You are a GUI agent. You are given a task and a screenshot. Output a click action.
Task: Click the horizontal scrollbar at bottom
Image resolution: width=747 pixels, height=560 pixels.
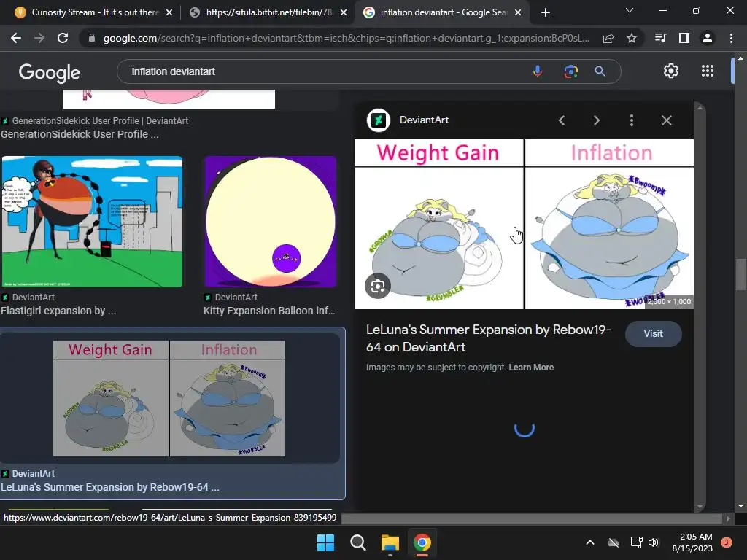coord(532,518)
